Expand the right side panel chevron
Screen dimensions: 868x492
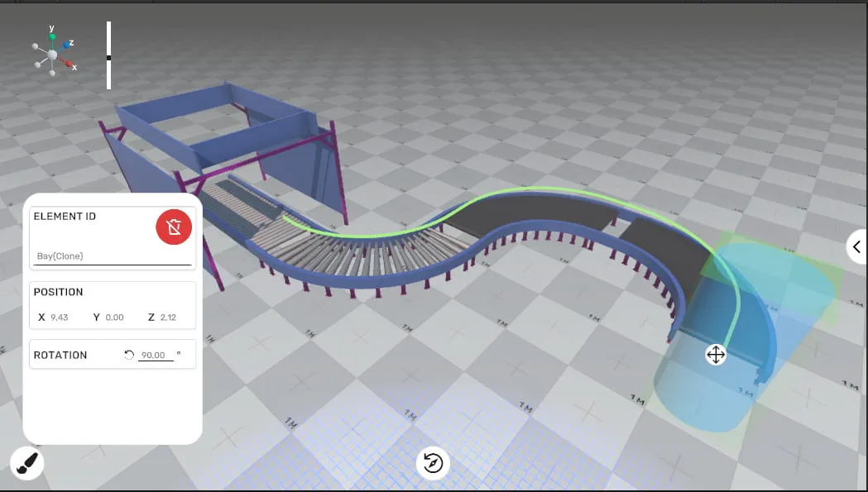pos(856,247)
